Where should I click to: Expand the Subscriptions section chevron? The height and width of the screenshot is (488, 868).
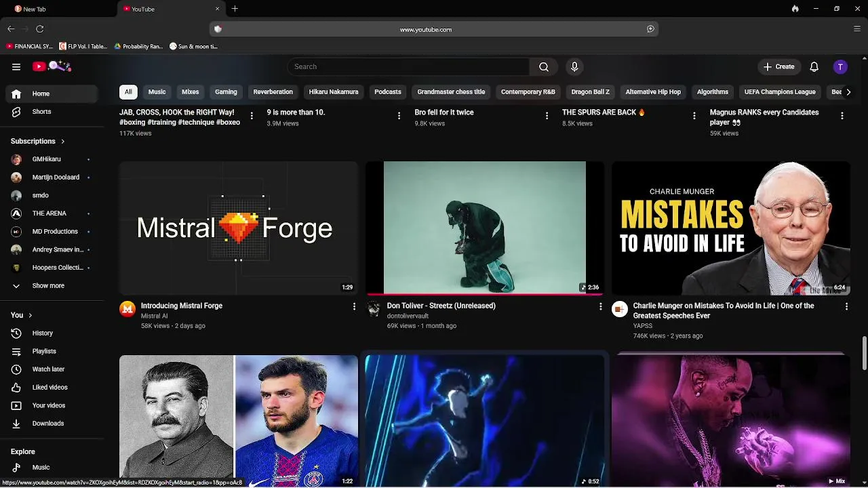(62, 141)
